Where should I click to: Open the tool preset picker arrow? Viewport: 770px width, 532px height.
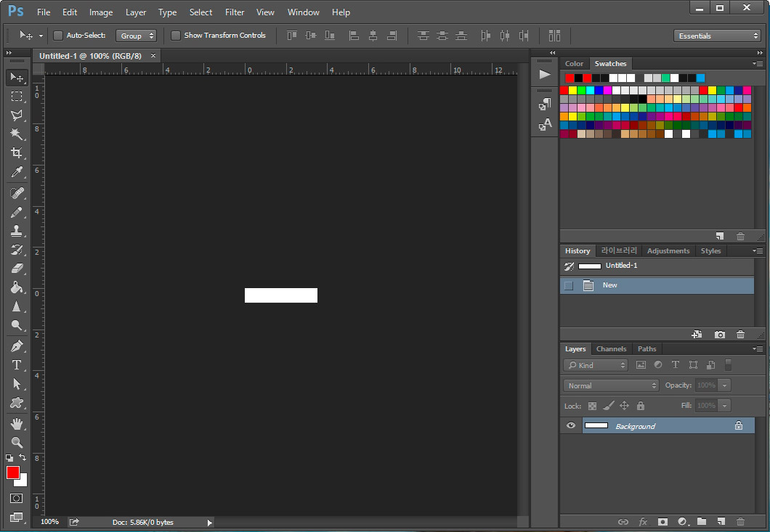(41, 36)
